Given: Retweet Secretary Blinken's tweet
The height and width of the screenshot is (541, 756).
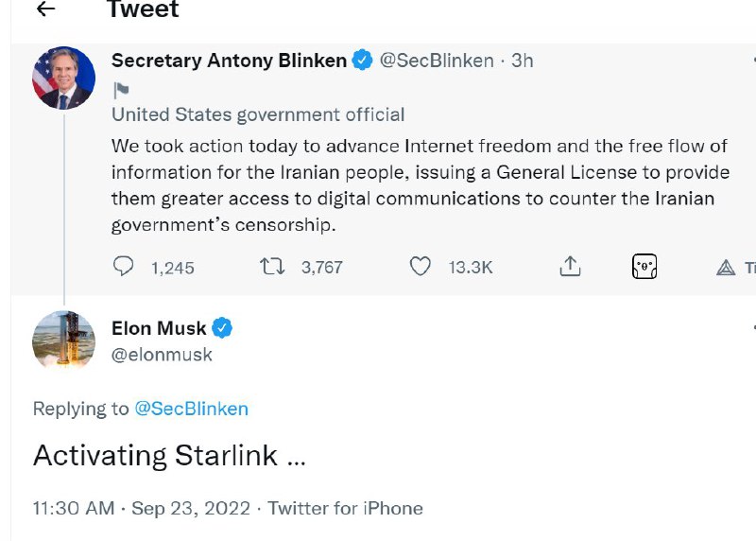Looking at the screenshot, I should 272,267.
